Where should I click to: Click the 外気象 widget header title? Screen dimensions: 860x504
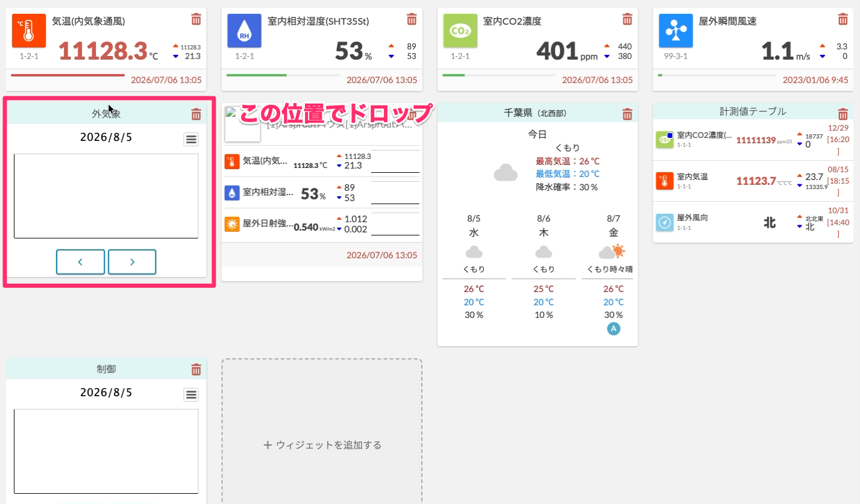[107, 114]
